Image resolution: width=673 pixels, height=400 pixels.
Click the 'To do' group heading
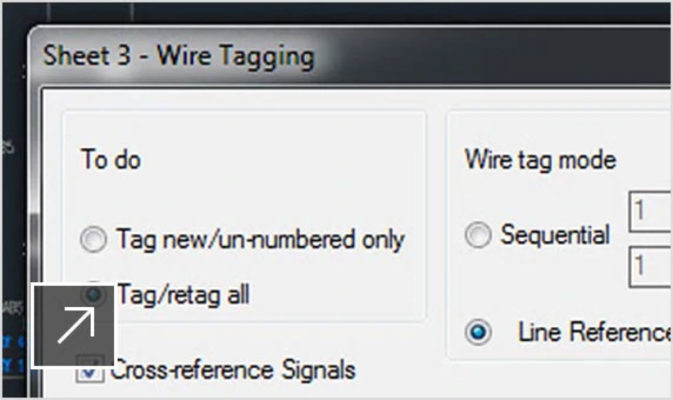110,160
